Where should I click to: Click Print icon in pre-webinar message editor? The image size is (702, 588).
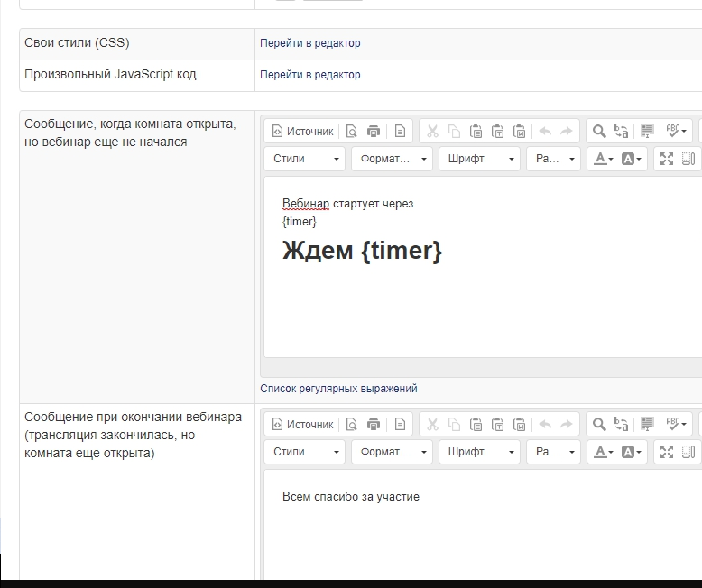374,132
